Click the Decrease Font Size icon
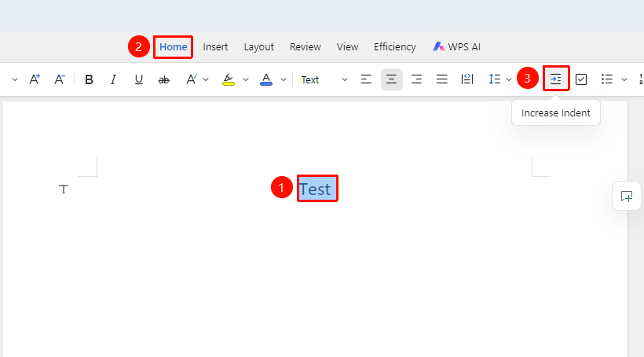The image size is (644, 357). click(60, 79)
